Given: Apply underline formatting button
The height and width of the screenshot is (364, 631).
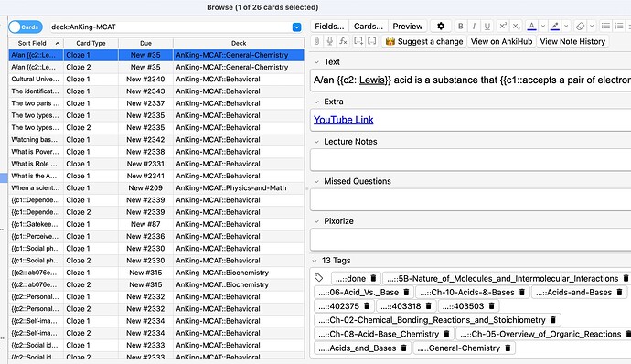Looking at the screenshot, I should [487, 27].
